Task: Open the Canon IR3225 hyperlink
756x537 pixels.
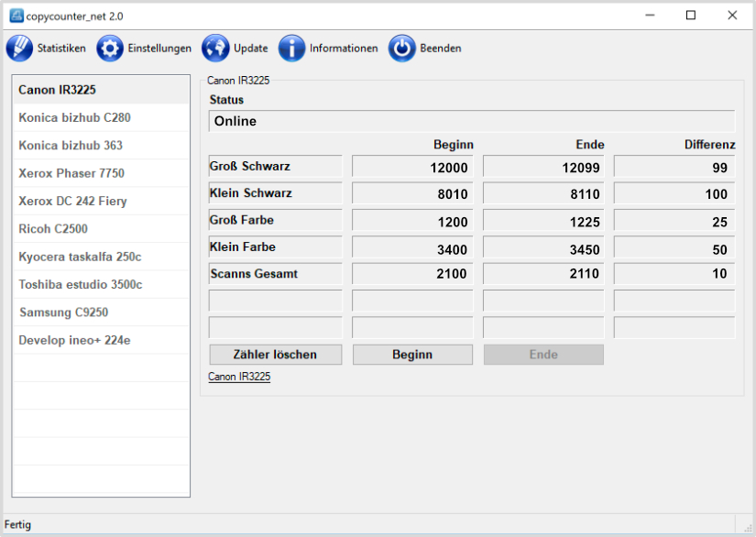Action: (x=239, y=377)
